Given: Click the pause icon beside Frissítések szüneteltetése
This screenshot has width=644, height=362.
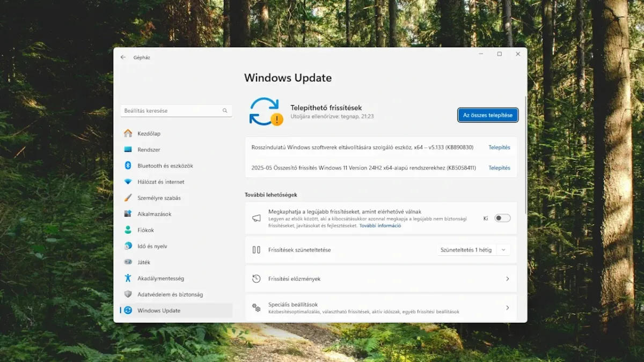Looking at the screenshot, I should pyautogui.click(x=257, y=250).
